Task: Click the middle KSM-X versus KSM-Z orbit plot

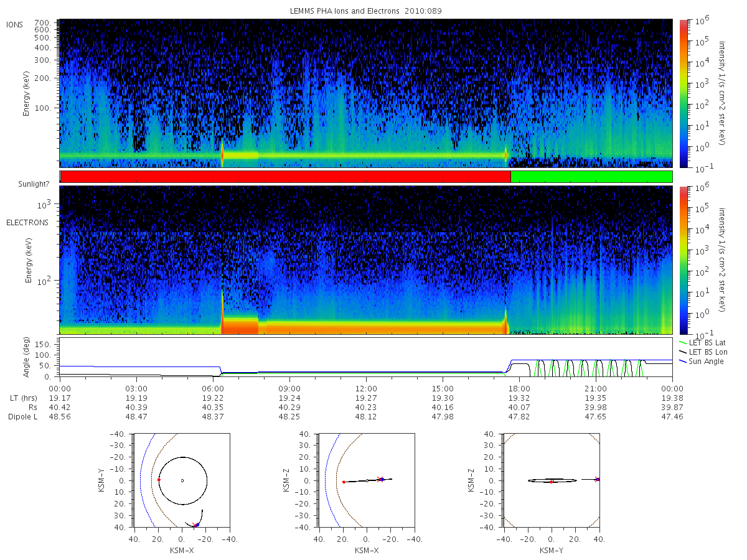Action: (366, 480)
